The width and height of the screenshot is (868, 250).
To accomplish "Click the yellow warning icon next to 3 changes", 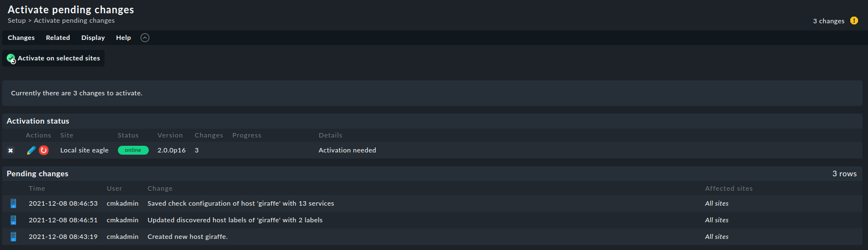I will (854, 21).
